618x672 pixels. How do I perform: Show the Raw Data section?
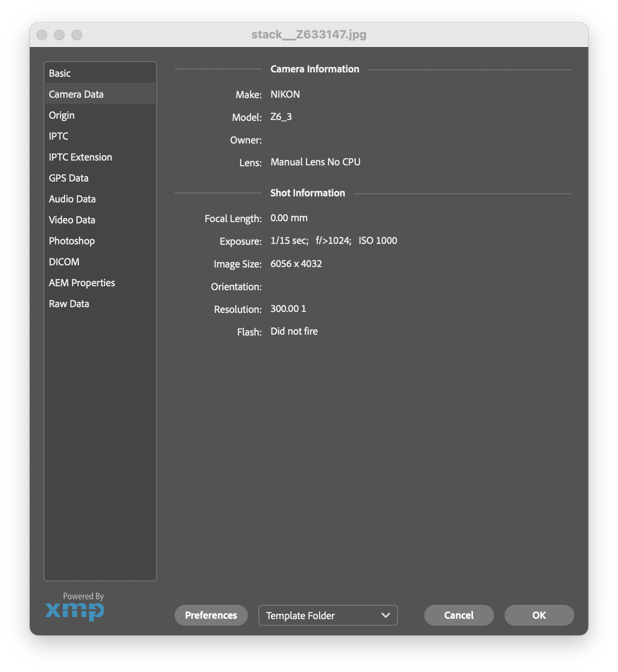(100, 303)
